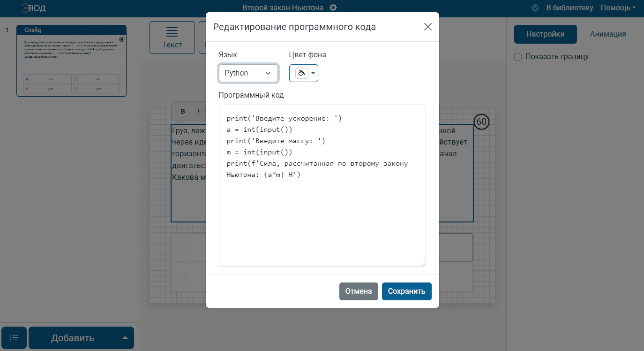The height and width of the screenshot is (351, 644).
Task: Expand the background color dropdown arrow
Action: pos(314,73)
